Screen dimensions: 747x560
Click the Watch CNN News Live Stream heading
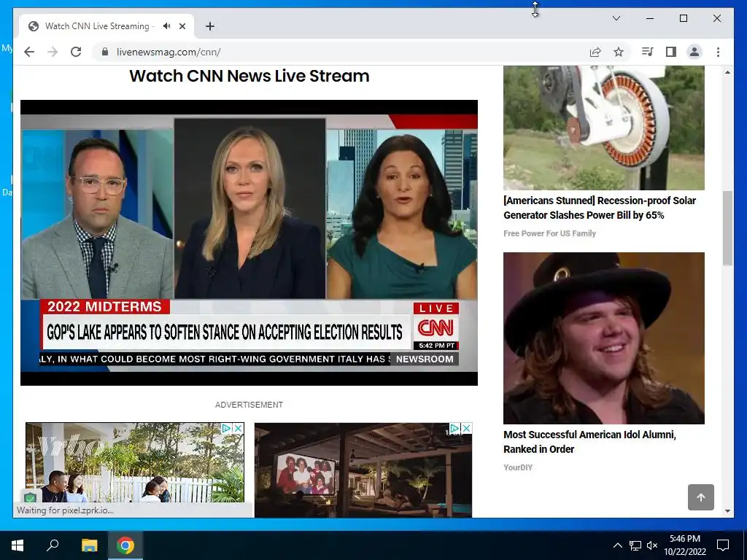[x=249, y=76]
